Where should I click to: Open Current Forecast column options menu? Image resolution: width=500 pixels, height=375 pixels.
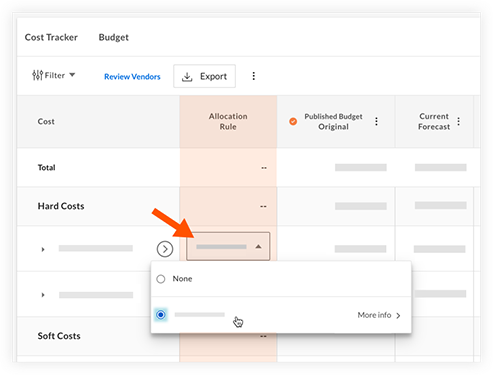pos(459,121)
